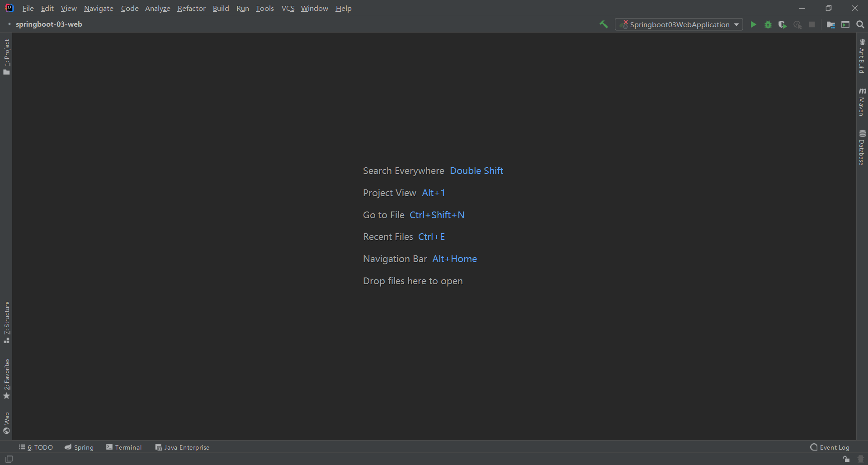Open Project Structure folder icon
Screen dimensions: 868x465
point(830,24)
